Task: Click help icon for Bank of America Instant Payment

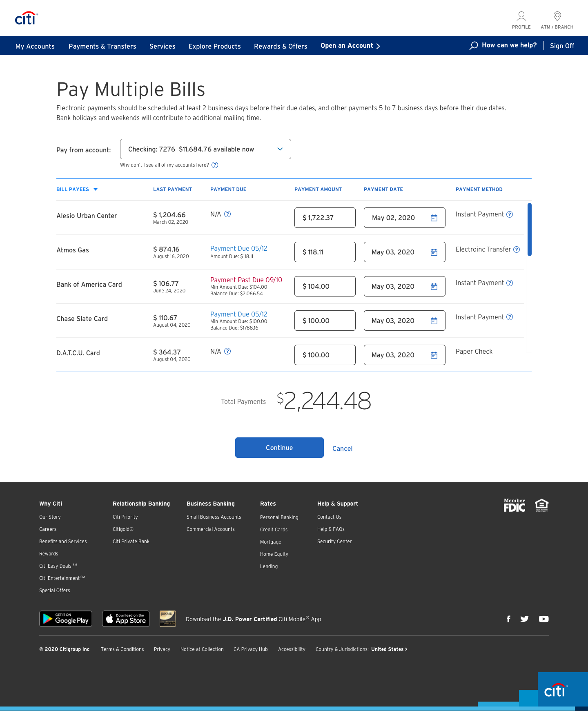Action: tap(510, 283)
